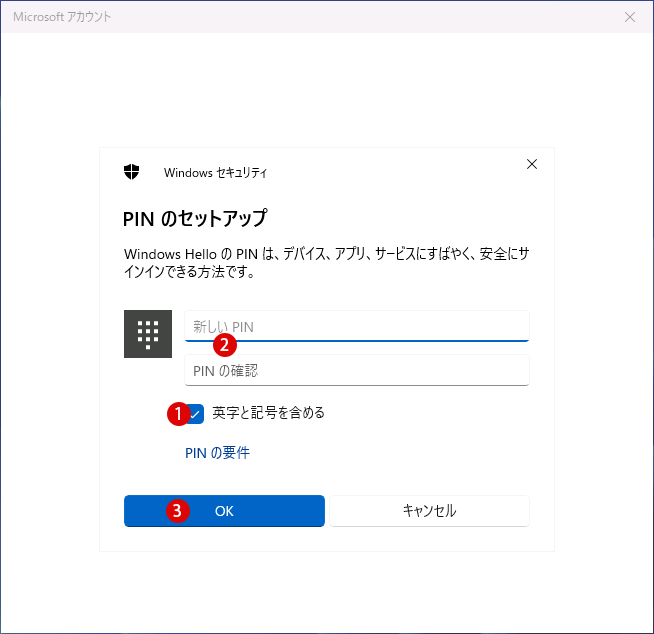The image size is (654, 634).
Task: Click the PIN のセットアップ heading text
Action: coord(195,218)
